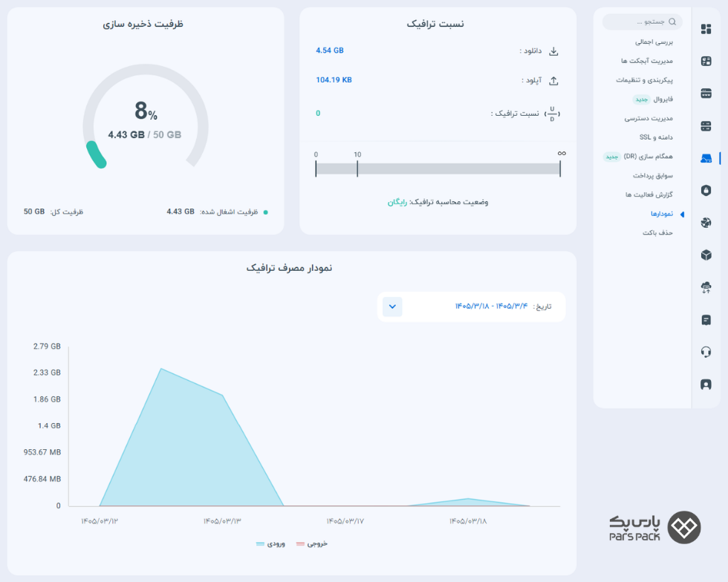Select حذف باکت in the side menu
The height and width of the screenshot is (582, 728).
coord(657,232)
